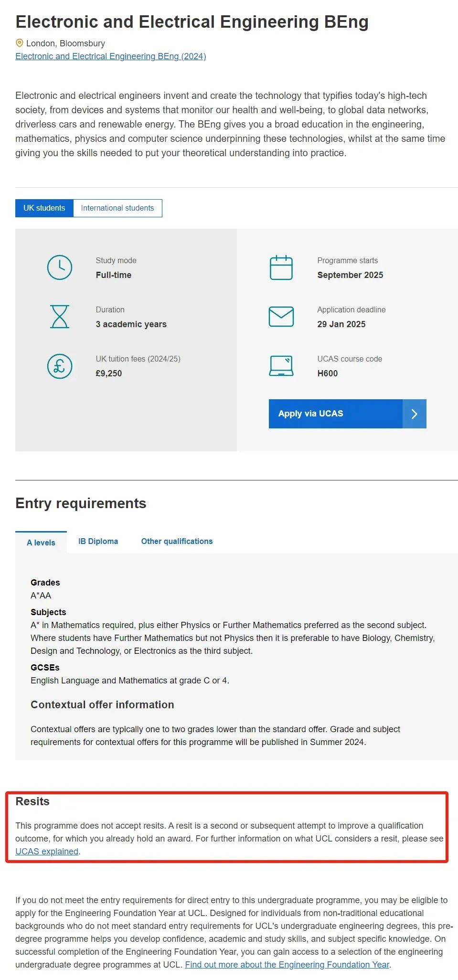Click the calendar icon for Programme starts

click(281, 267)
